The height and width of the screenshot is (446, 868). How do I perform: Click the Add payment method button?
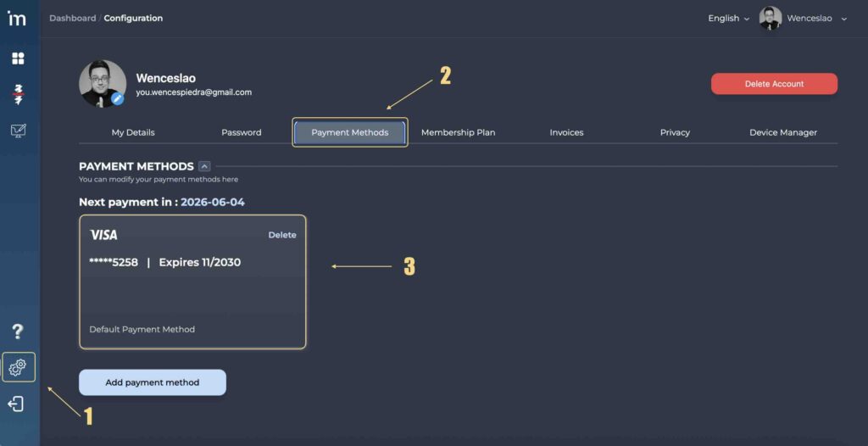[153, 382]
